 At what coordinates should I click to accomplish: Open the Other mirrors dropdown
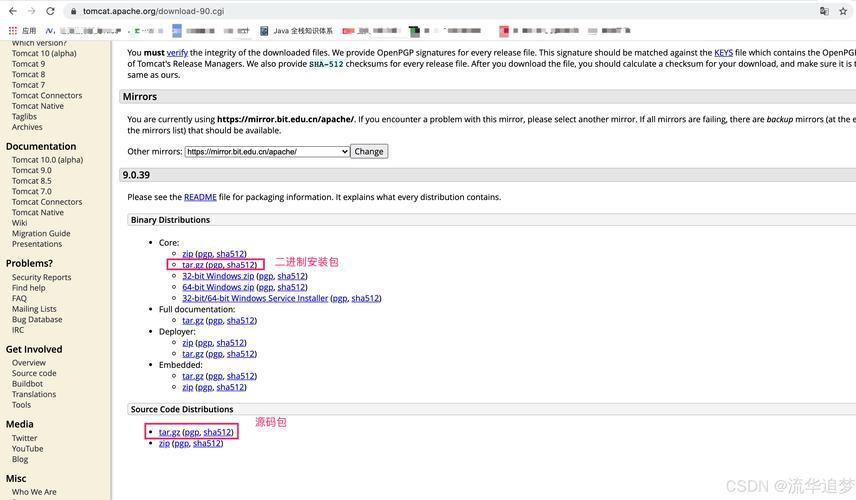[267, 151]
